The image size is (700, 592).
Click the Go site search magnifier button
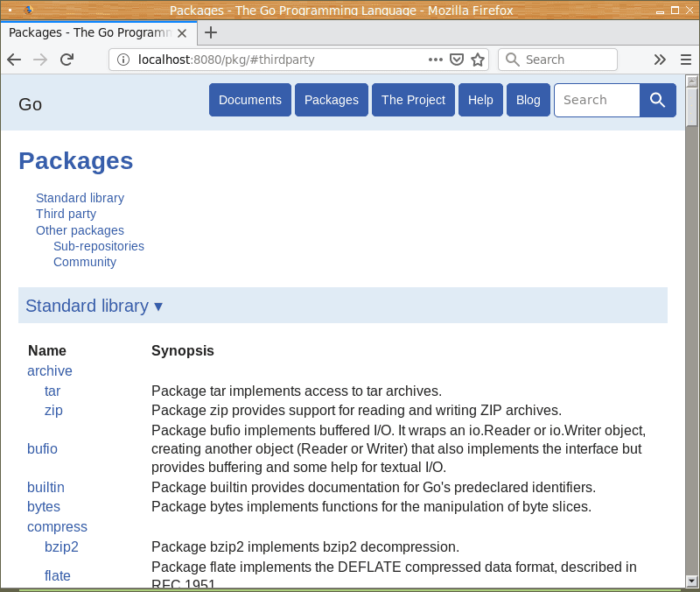658,100
